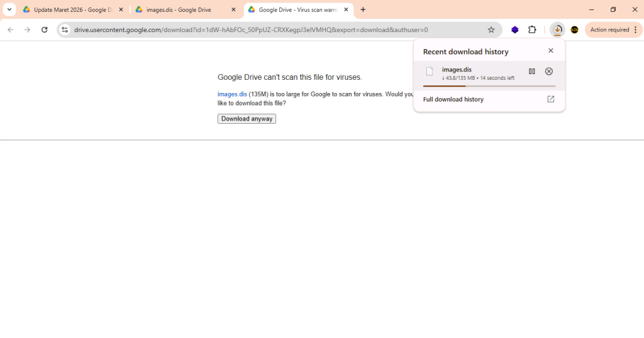The image size is (644, 338).
Task: View site information icon in address bar
Action: coord(64,30)
